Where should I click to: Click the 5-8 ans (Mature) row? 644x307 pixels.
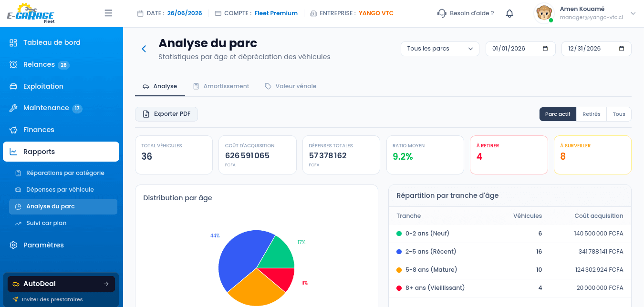point(510,270)
